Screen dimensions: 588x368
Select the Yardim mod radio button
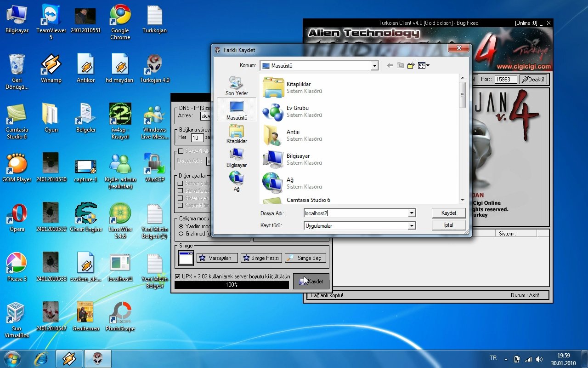coord(181,226)
